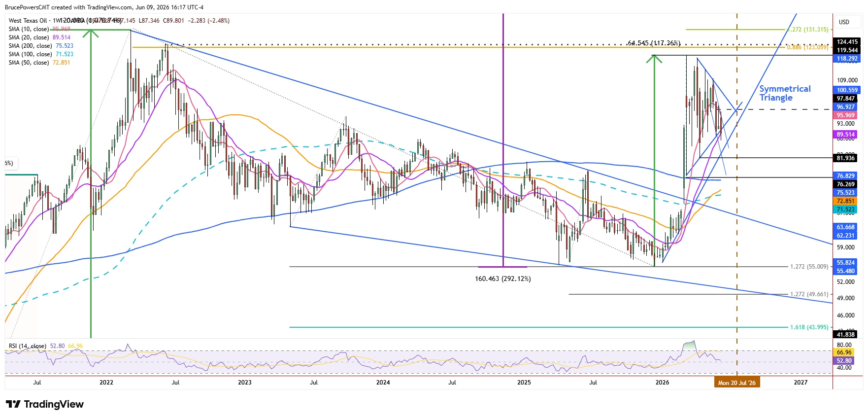Click the 160.463 (292.12%) measurement label

click(503, 279)
